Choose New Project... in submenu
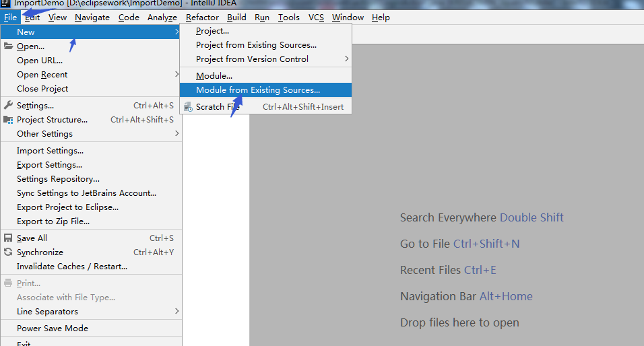The image size is (644, 346). point(265,31)
